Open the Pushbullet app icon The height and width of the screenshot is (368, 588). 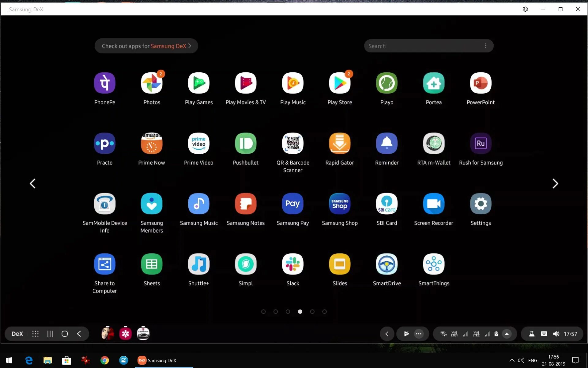(x=245, y=144)
